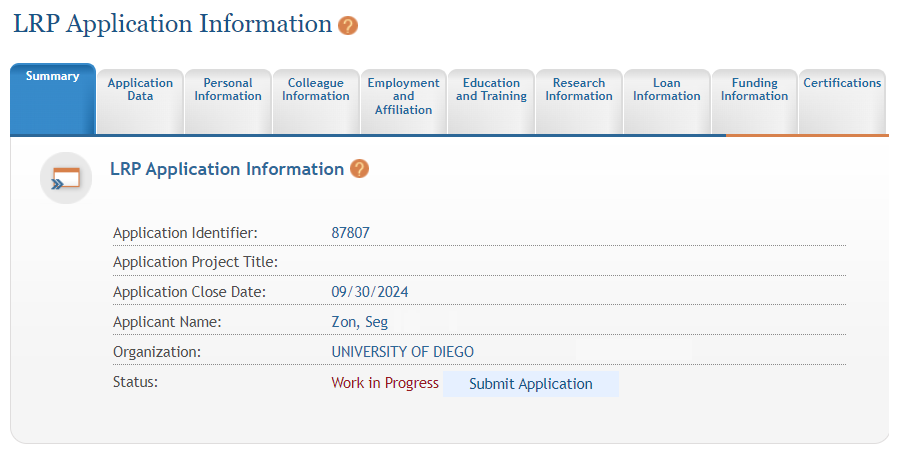Screen dimensions: 901x454
Task: Open the Education and Training tab
Action: (x=491, y=102)
